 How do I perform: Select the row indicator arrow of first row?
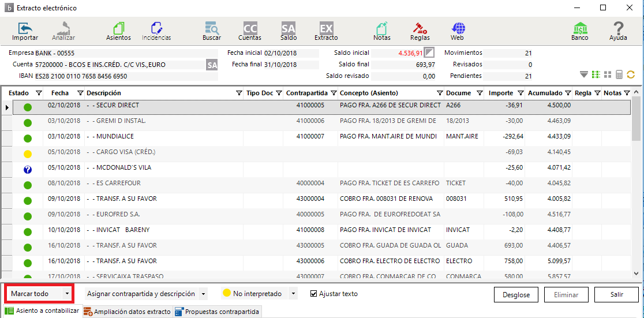6,107
